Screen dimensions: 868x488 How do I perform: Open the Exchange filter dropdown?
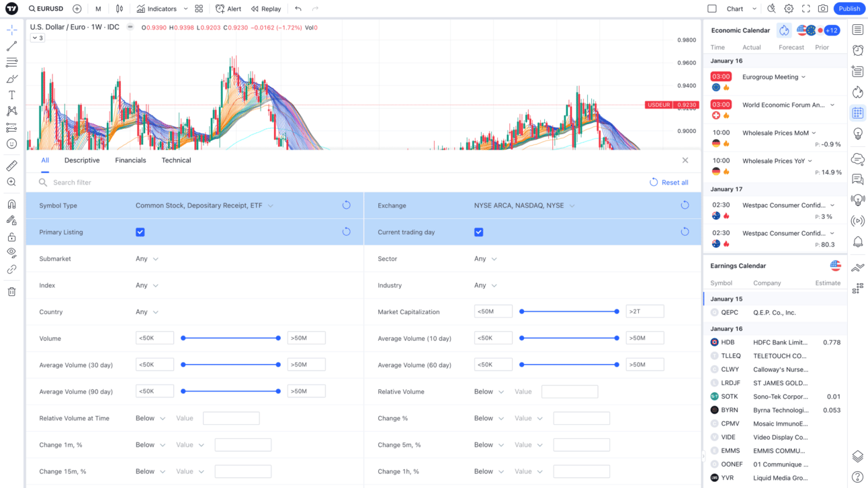pyautogui.click(x=524, y=205)
